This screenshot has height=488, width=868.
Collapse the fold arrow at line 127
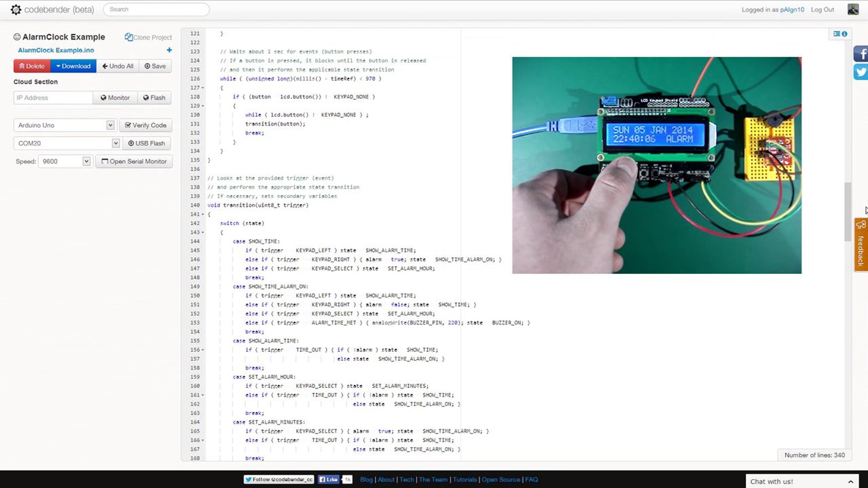[x=203, y=88]
